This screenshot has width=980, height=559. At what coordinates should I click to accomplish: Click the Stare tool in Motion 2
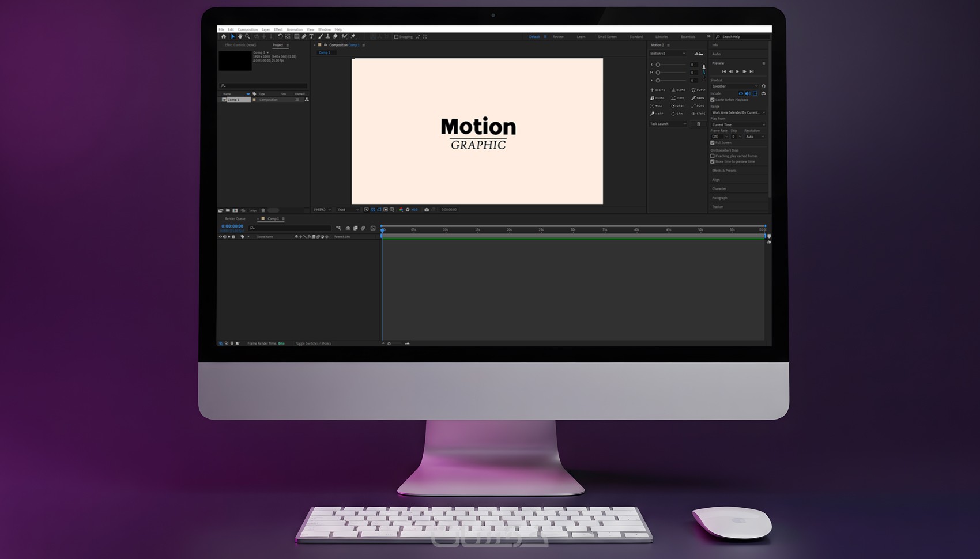(x=698, y=114)
